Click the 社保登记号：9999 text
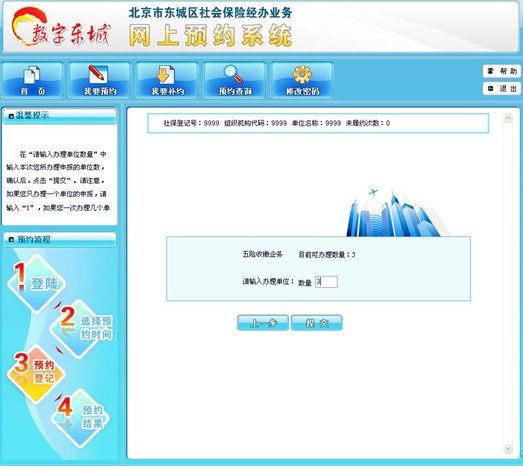523x466 pixels. tap(191, 123)
